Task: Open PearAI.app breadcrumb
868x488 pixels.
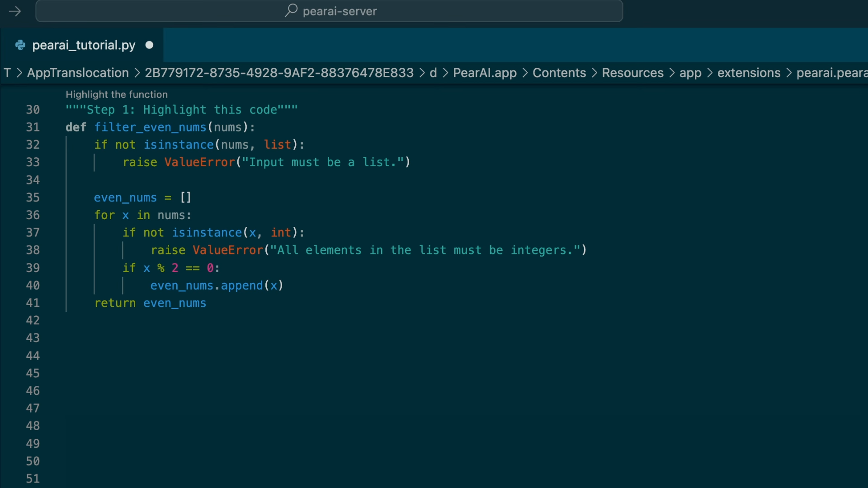Action: point(485,73)
